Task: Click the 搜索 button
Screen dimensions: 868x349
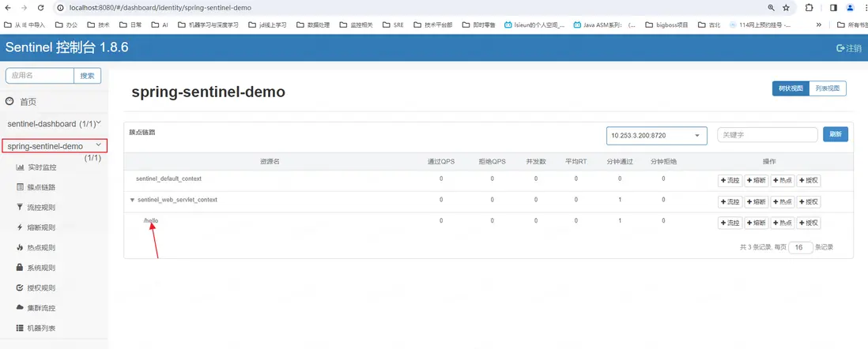Action: (x=88, y=75)
